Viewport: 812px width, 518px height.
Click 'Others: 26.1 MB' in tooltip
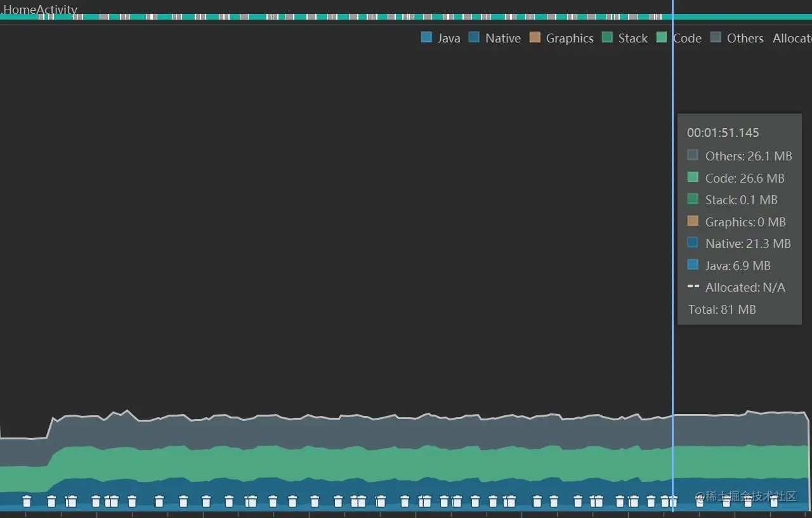click(749, 156)
